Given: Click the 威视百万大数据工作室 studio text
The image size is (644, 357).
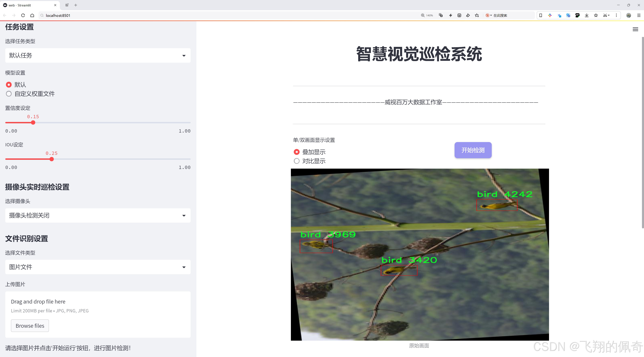Looking at the screenshot, I should tap(413, 102).
